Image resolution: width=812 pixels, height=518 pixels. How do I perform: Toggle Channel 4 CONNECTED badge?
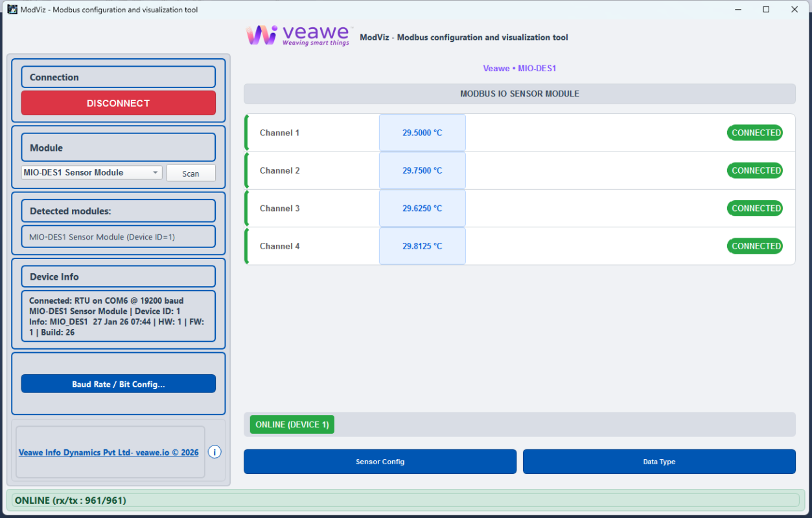[x=754, y=245]
